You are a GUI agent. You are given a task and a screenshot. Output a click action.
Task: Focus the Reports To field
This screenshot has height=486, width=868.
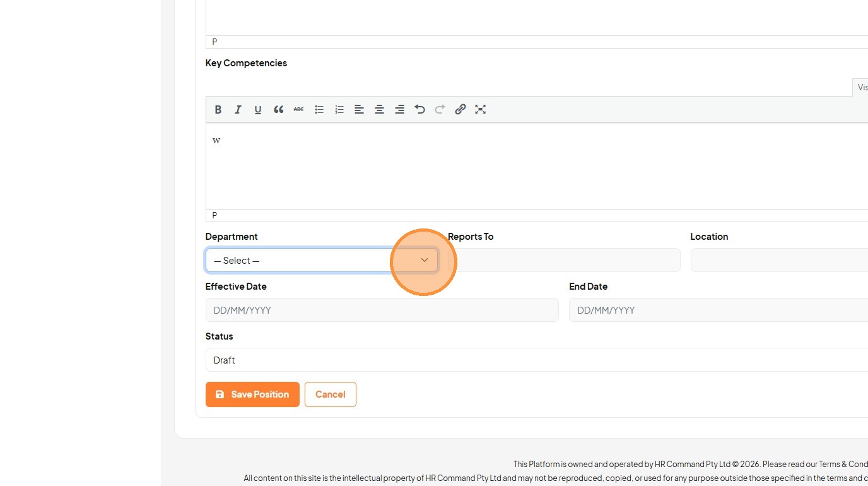[x=564, y=260]
